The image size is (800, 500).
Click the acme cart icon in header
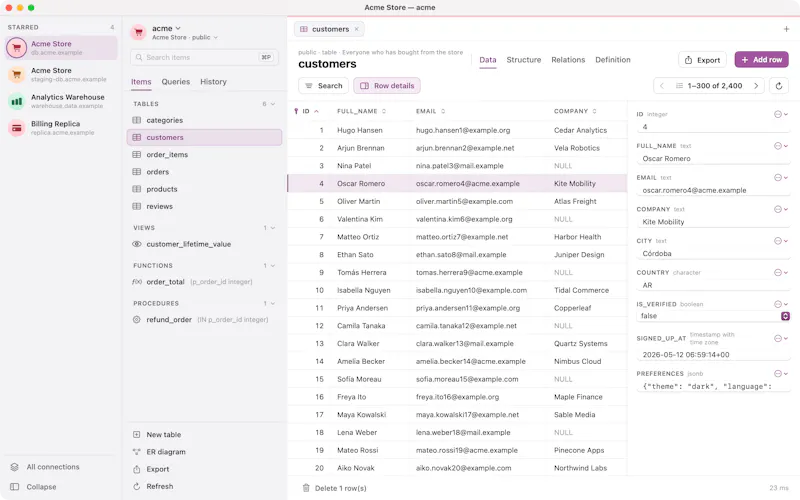tap(138, 33)
